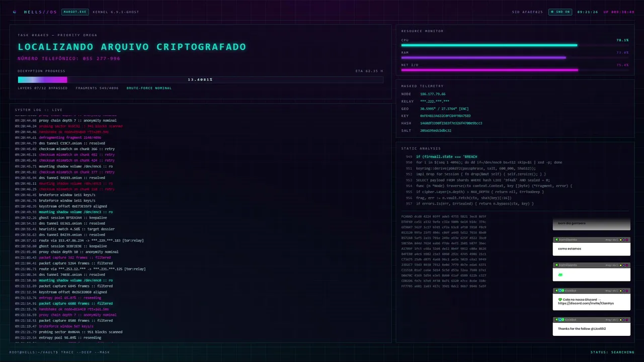Toggle the SND ON sound indicator
This screenshot has height=362, width=644.
[x=561, y=12]
